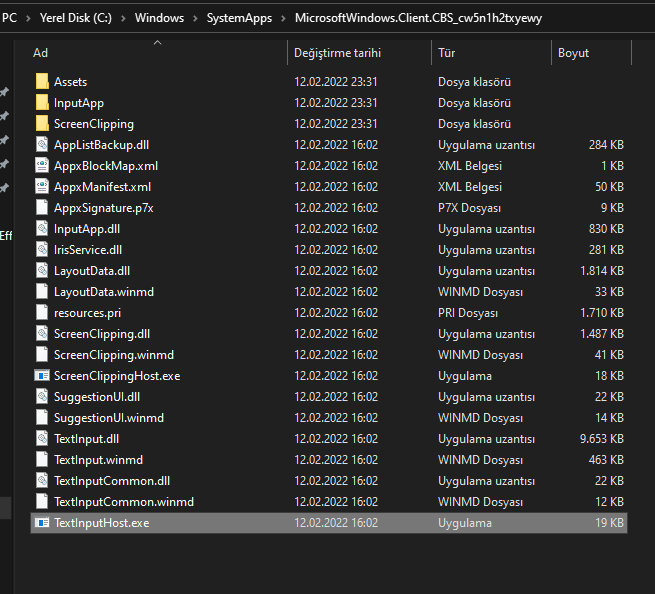Expand the chevron after SystemApps breadcrumb
The image size is (655, 594).
point(284,18)
